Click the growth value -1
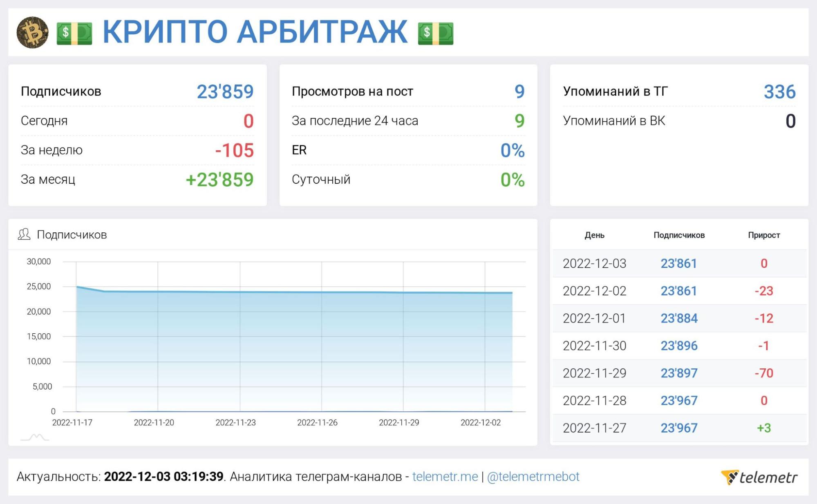The width and height of the screenshot is (817, 504). pos(764,346)
